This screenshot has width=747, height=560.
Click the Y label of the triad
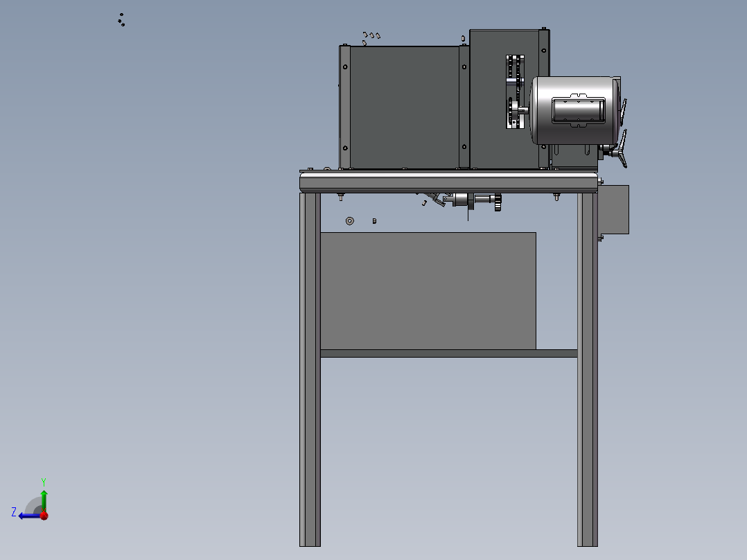44,482
